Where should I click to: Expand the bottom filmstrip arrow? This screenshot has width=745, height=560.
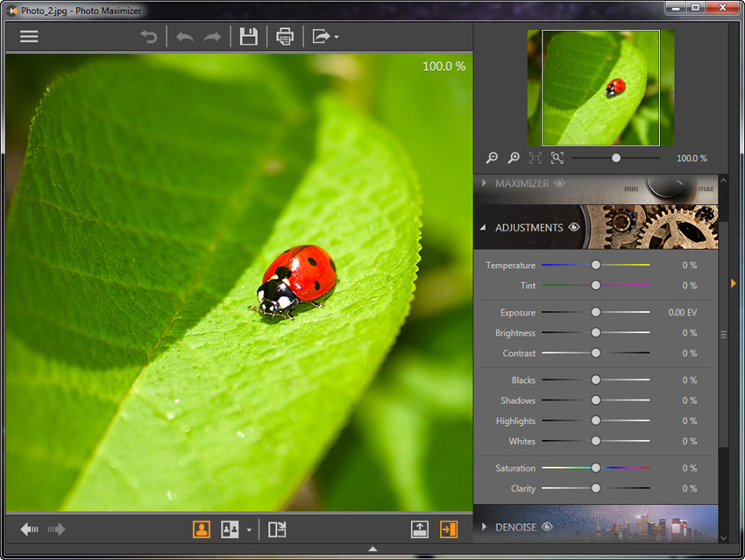coord(373,549)
